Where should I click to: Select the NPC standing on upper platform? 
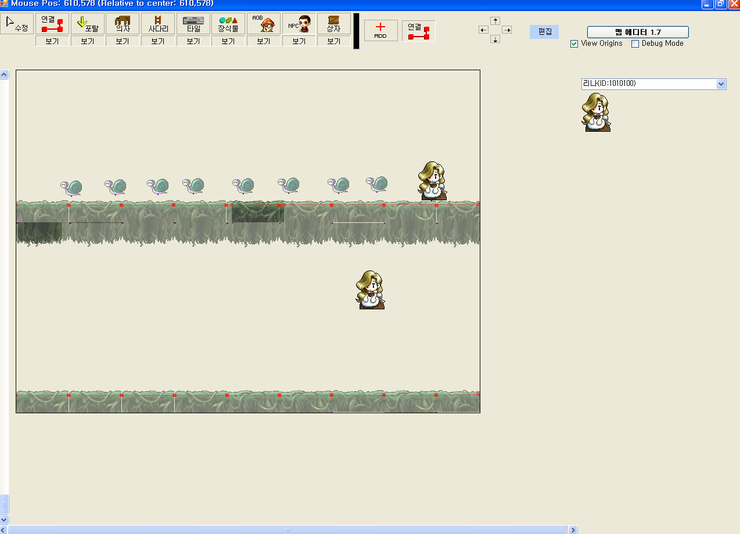point(432,181)
